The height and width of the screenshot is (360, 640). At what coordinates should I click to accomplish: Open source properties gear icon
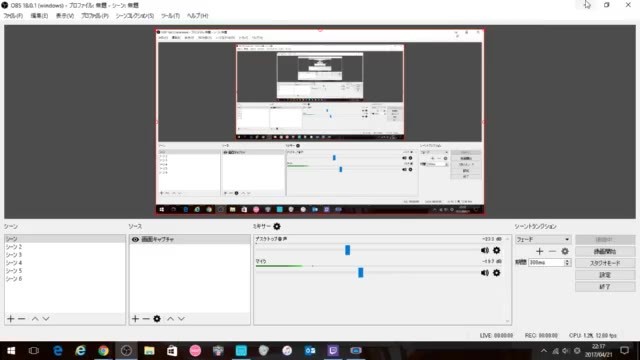click(x=157, y=319)
